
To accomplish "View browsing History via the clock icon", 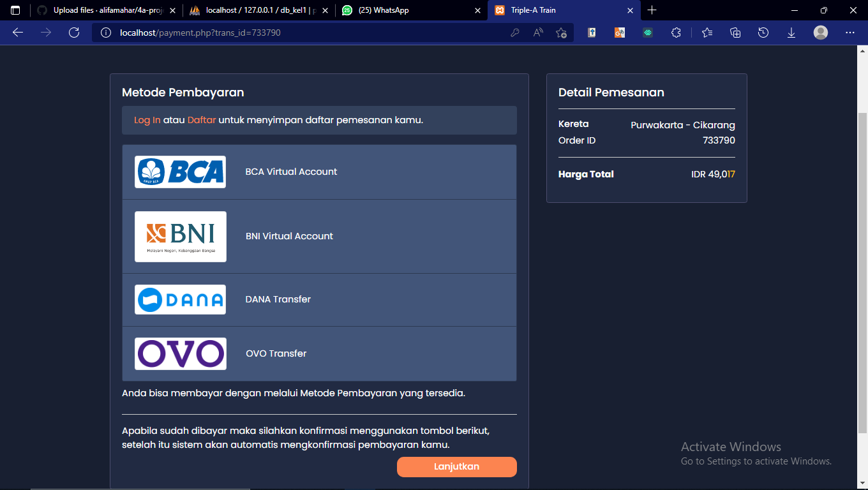I will click(763, 32).
